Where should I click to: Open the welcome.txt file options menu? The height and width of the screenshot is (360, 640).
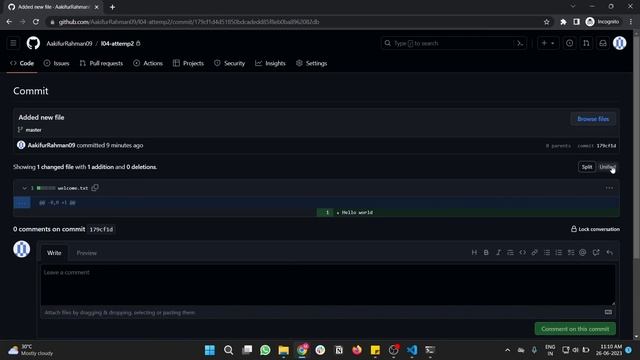point(609,188)
